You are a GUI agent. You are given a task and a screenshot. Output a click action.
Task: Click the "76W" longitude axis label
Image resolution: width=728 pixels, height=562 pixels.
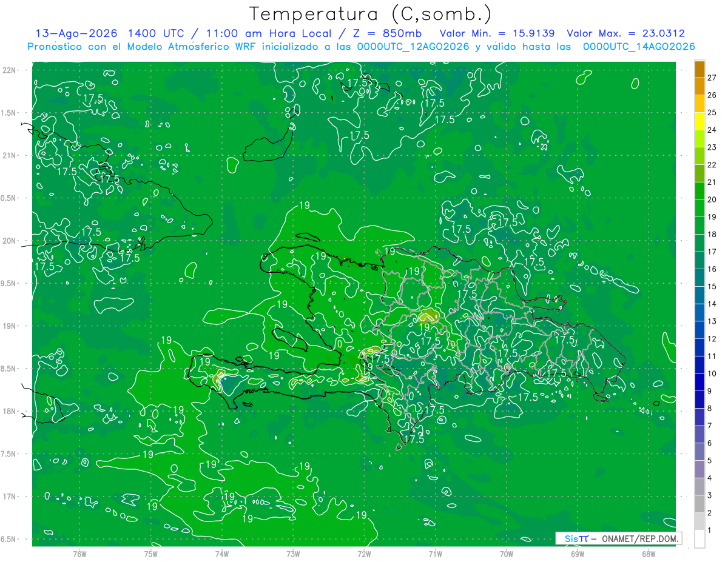point(79,554)
